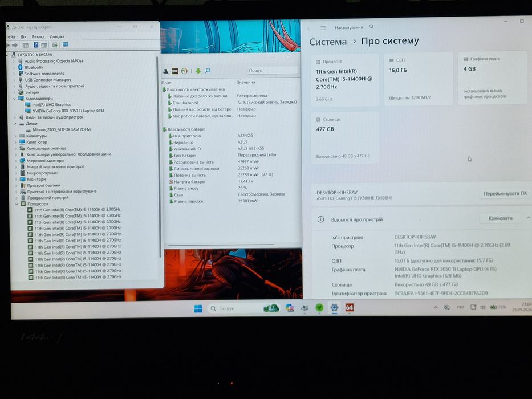The image size is (532, 399).
Task: Click AIDA64 horizontal scrollbar
Action: (x=221, y=245)
